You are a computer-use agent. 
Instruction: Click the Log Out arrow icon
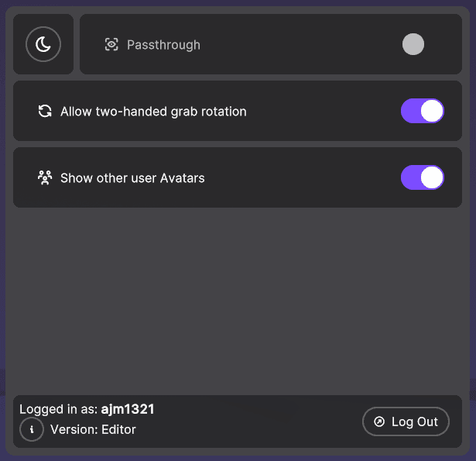(379, 421)
